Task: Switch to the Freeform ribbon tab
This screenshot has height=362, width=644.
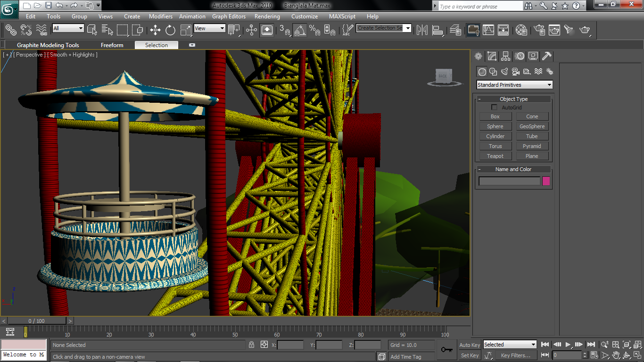Action: point(112,45)
